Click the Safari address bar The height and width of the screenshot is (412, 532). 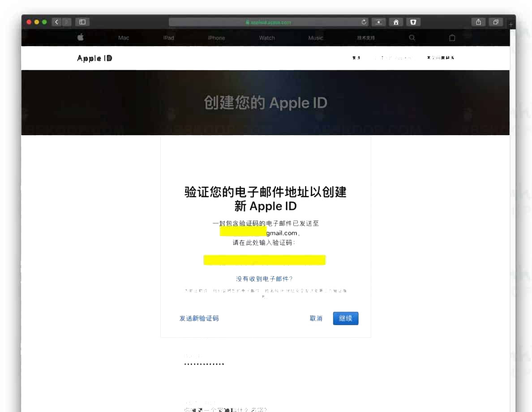[268, 22]
